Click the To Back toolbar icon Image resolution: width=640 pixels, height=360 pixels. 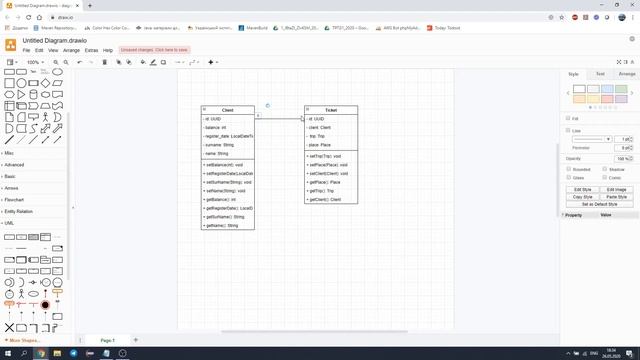tap(129, 62)
